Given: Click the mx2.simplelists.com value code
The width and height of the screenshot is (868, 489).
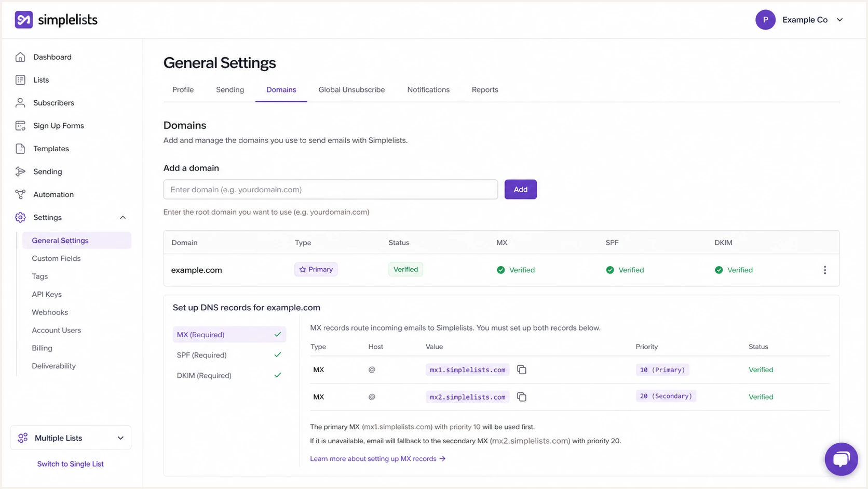Looking at the screenshot, I should pos(468,397).
